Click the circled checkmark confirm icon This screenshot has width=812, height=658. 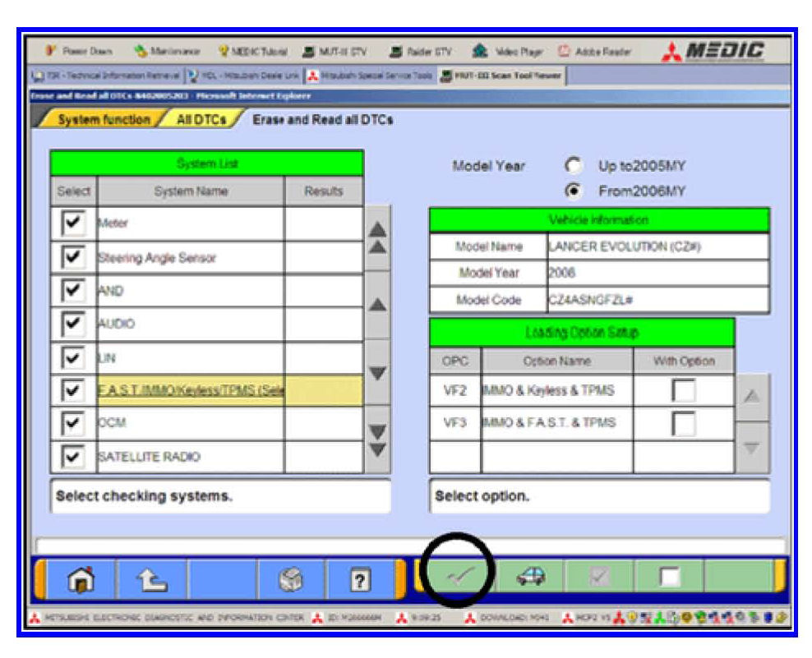[456, 579]
